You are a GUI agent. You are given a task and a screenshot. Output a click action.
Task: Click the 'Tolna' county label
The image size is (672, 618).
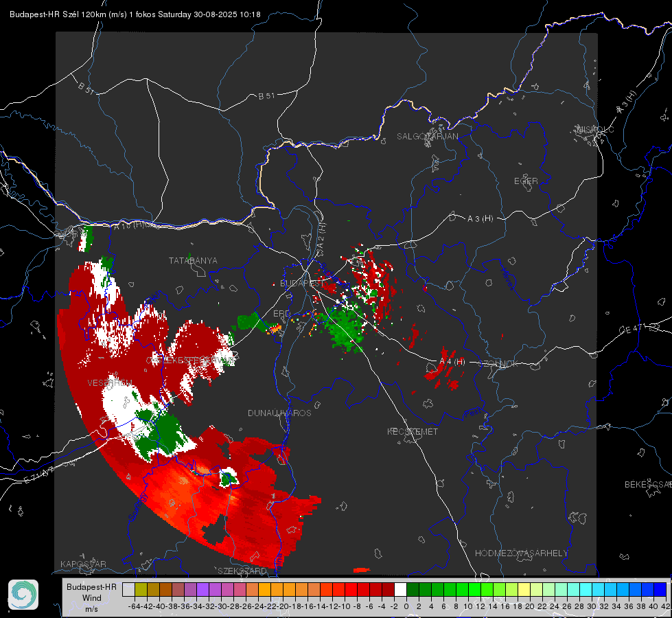[x=278, y=562]
